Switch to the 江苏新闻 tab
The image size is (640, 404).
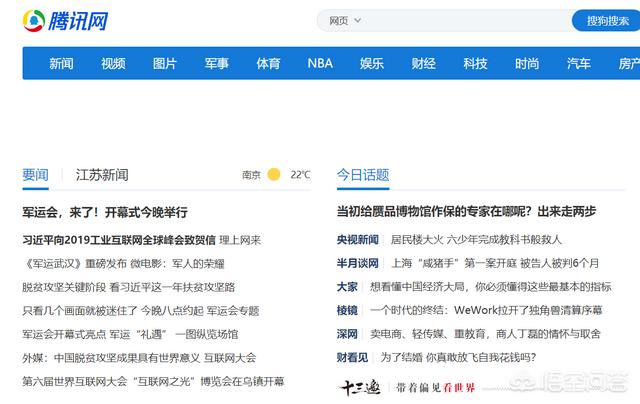(102, 175)
